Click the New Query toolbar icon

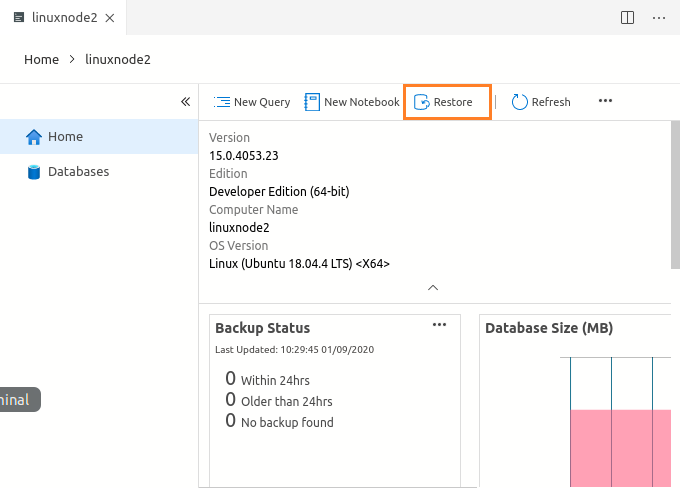(x=221, y=102)
